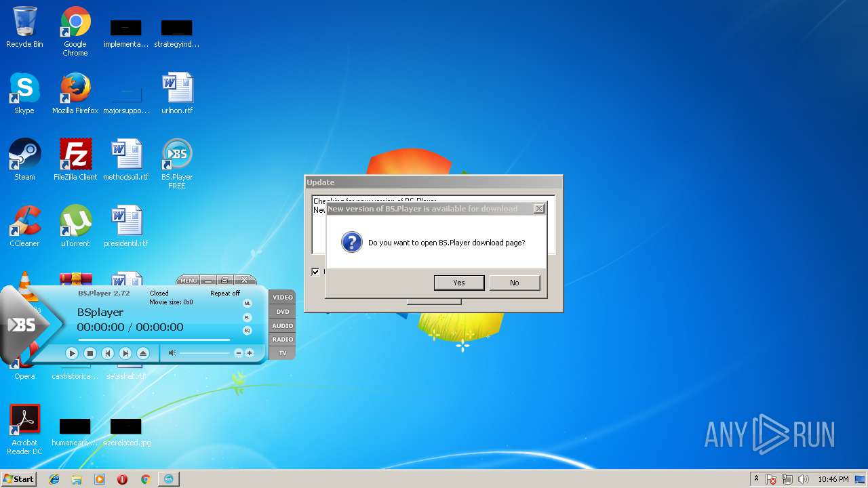Select the implementa... desktop file

126,34
